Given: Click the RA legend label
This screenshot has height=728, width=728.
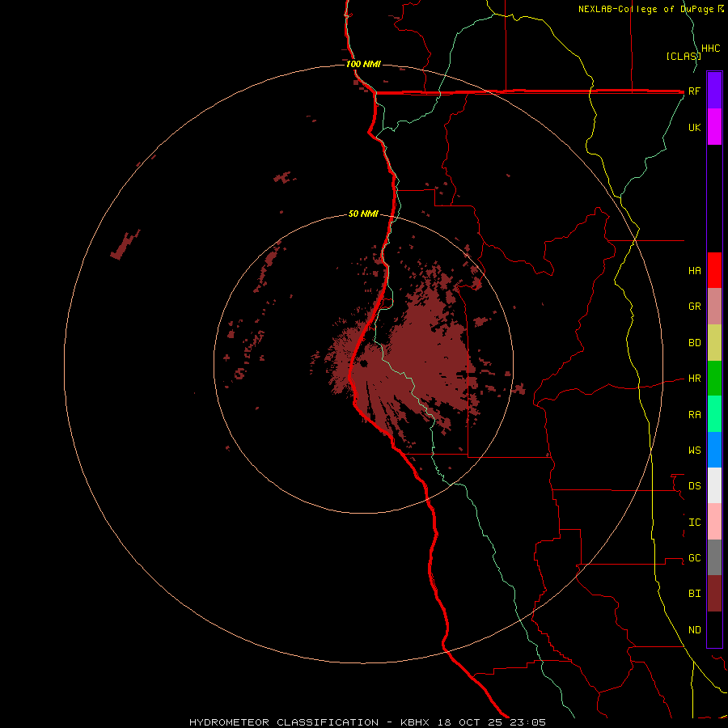Looking at the screenshot, I should click(694, 415).
